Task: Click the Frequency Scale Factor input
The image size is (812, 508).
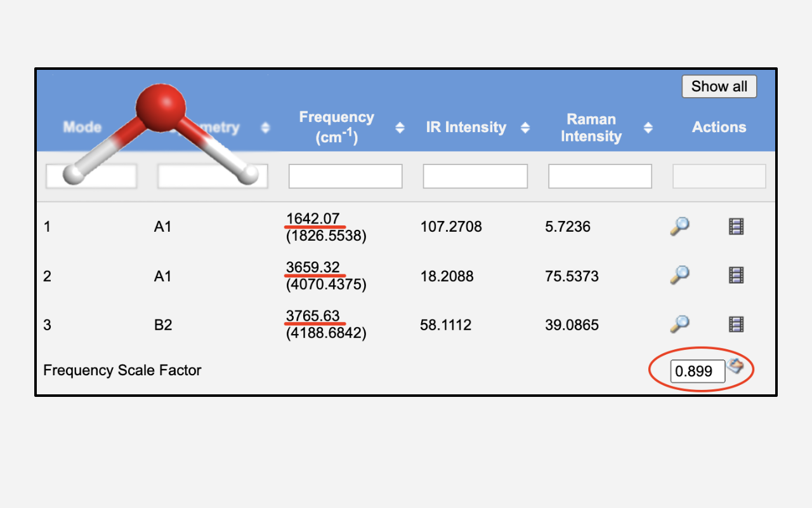Action: point(697,371)
